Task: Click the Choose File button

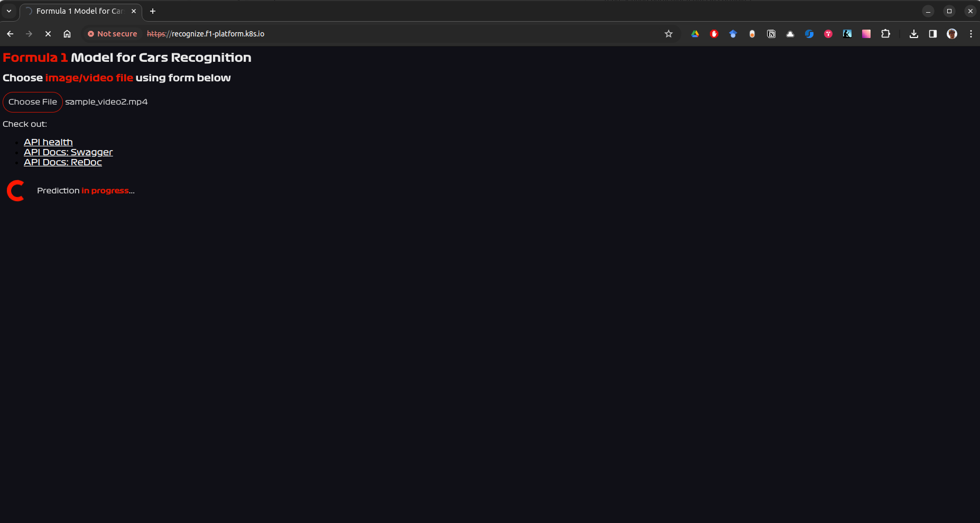Action: 33,102
